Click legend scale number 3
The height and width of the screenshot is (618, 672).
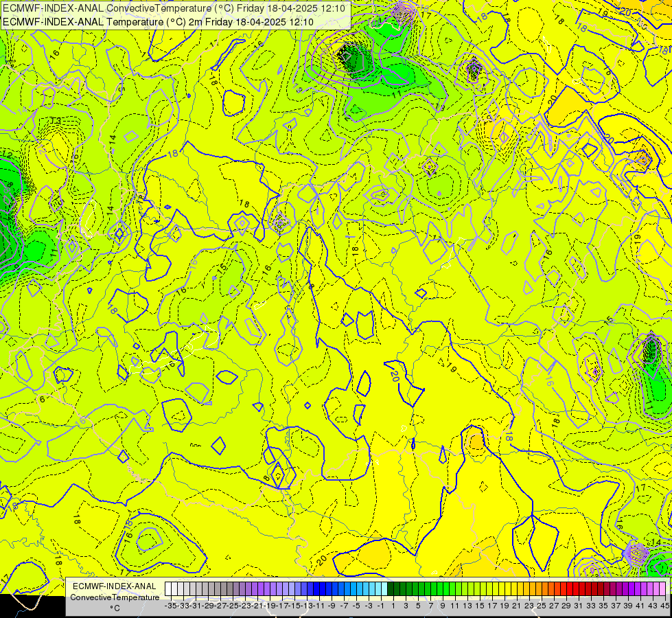(406, 606)
